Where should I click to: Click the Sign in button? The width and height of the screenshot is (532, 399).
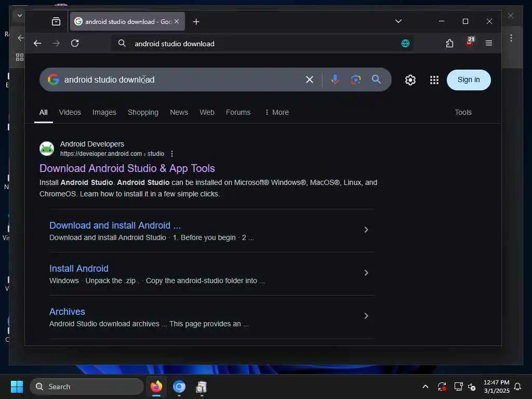469,79
